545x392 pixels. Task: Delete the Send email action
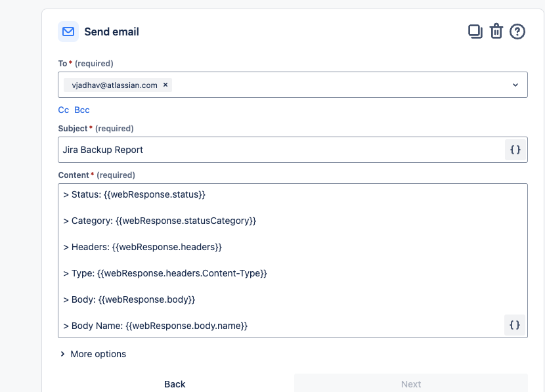pos(496,32)
